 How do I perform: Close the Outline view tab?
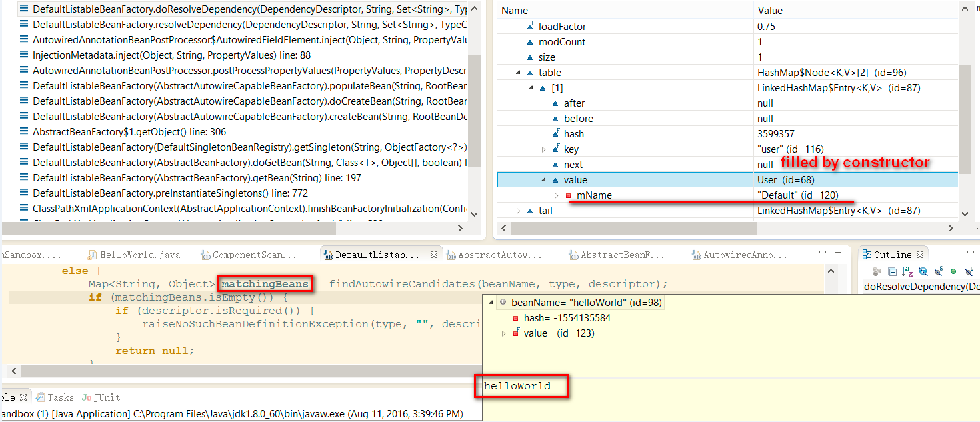click(920, 255)
